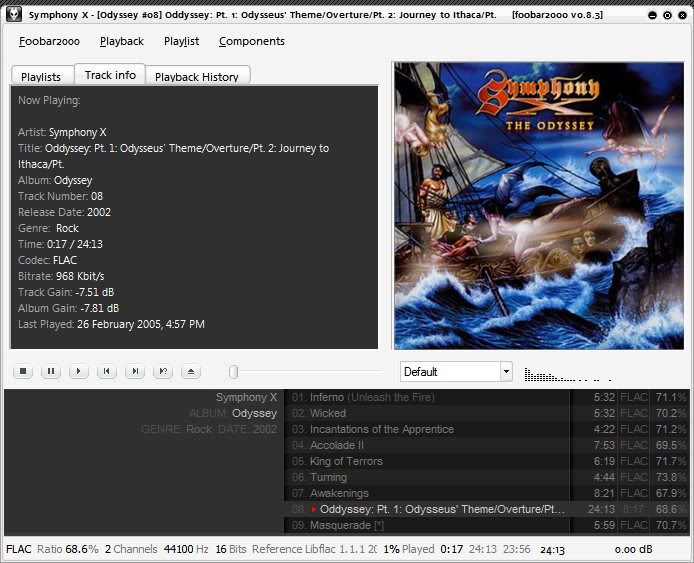
Task: Open the Components menu
Action: pos(252,41)
